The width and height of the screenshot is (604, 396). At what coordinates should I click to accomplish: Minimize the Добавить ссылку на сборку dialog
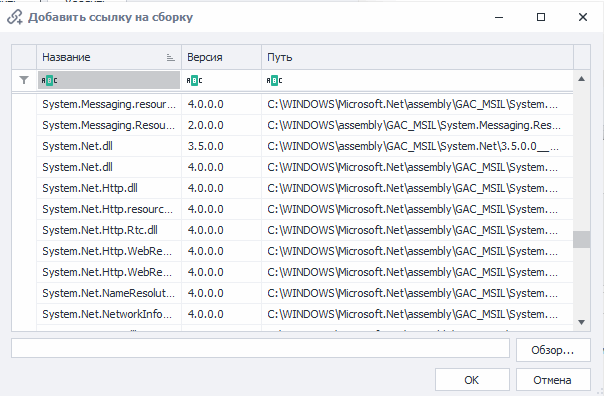499,17
